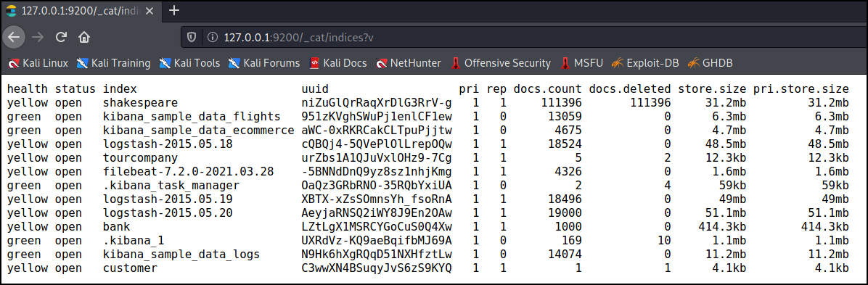Go to the Home page icon
The image size is (868, 285).
click(84, 37)
